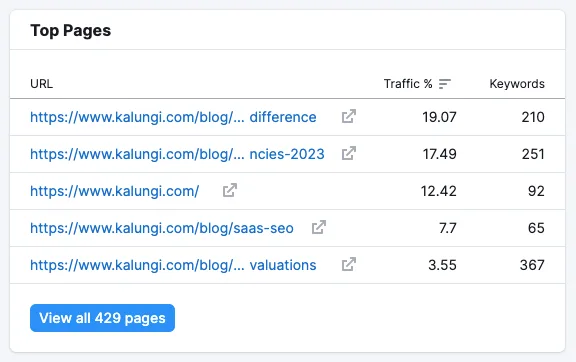Open external link icon beside the kalungi.com homepage URL
The image size is (576, 362).
[x=230, y=190]
